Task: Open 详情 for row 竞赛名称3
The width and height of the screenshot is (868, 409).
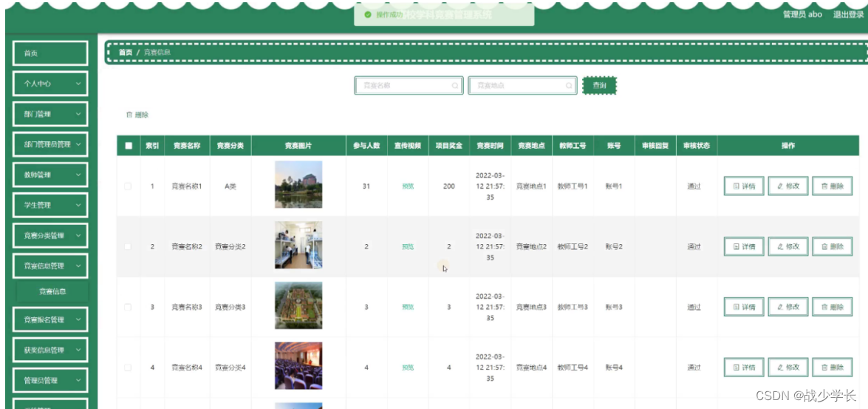Action: [x=744, y=307]
